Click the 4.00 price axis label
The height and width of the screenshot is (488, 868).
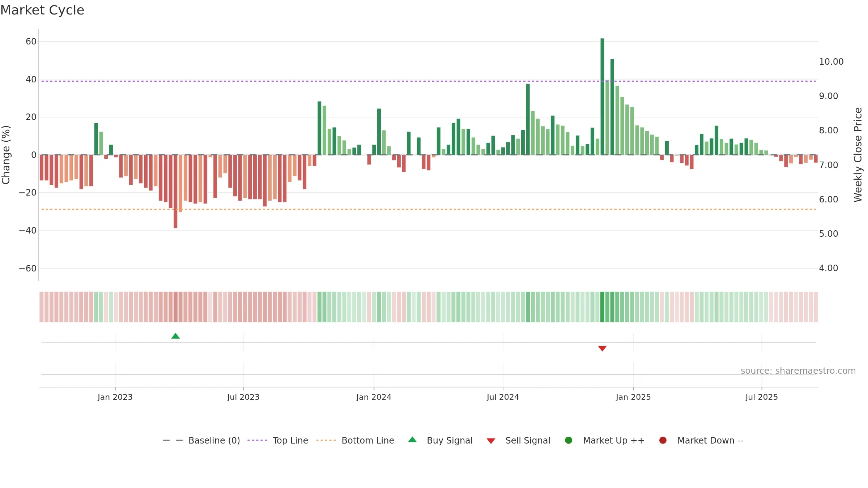click(x=829, y=268)
